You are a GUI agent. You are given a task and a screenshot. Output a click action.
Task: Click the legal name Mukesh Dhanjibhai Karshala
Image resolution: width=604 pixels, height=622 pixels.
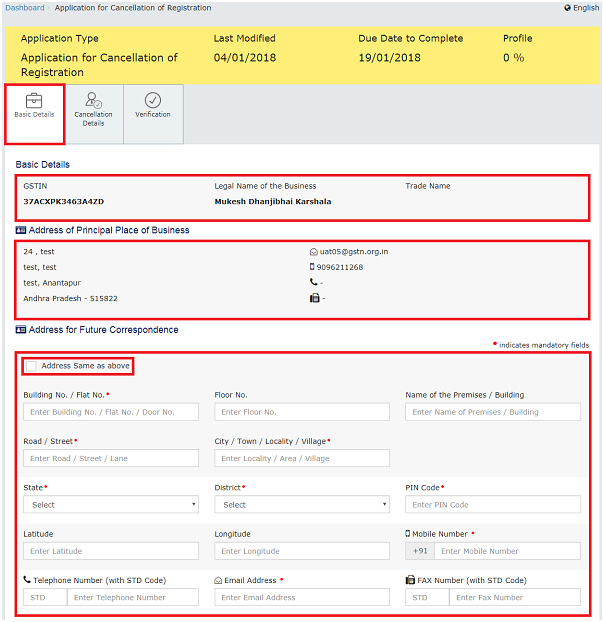pyautogui.click(x=273, y=202)
